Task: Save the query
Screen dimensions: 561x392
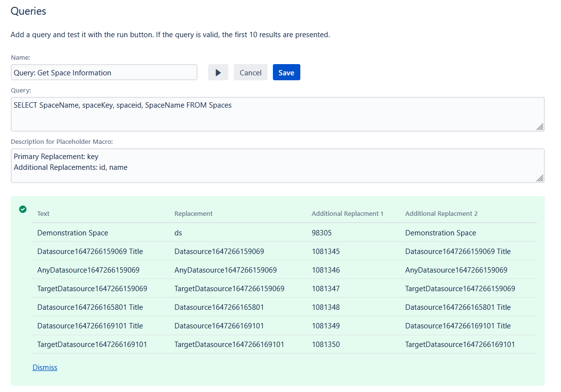Action: click(286, 72)
